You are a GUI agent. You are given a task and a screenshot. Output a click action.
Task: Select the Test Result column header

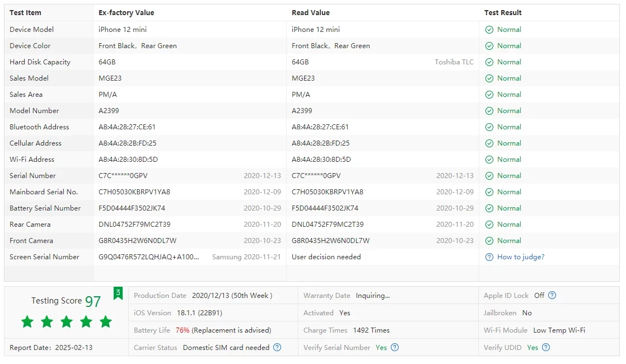pos(503,13)
